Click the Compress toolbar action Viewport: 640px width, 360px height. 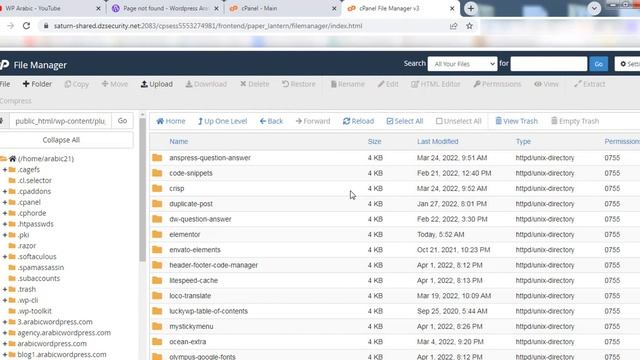pos(16,101)
